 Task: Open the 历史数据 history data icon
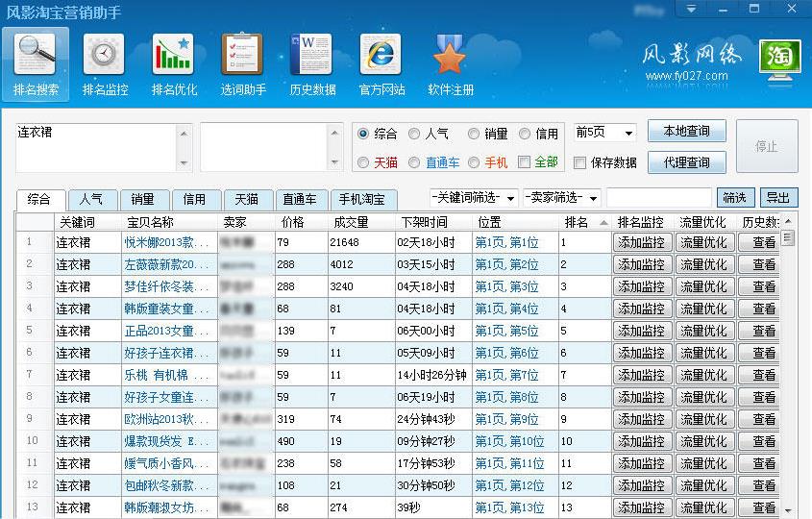click(x=311, y=63)
